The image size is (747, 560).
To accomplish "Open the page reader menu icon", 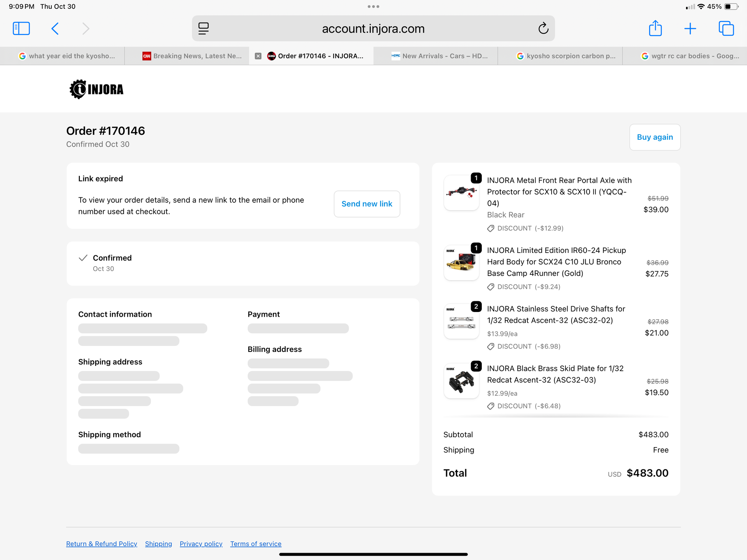I will tap(203, 28).
